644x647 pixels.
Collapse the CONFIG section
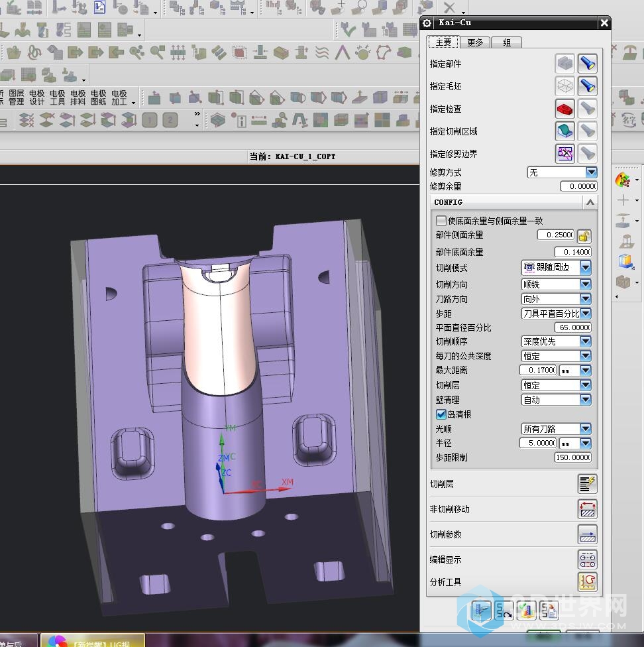pyautogui.click(x=590, y=202)
